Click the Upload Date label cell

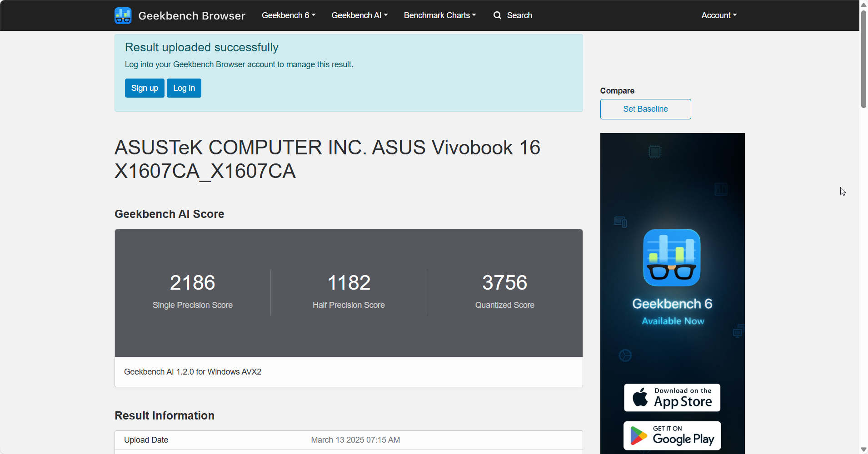tap(146, 440)
